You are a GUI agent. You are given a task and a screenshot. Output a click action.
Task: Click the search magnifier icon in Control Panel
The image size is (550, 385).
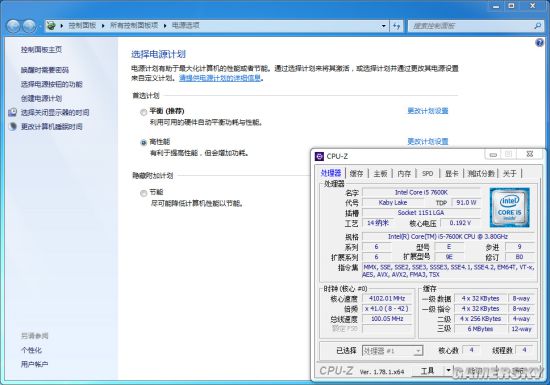[x=537, y=26]
